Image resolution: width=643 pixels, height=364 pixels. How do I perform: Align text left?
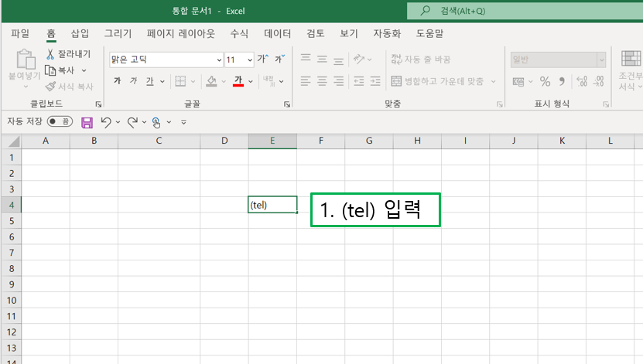tap(306, 81)
